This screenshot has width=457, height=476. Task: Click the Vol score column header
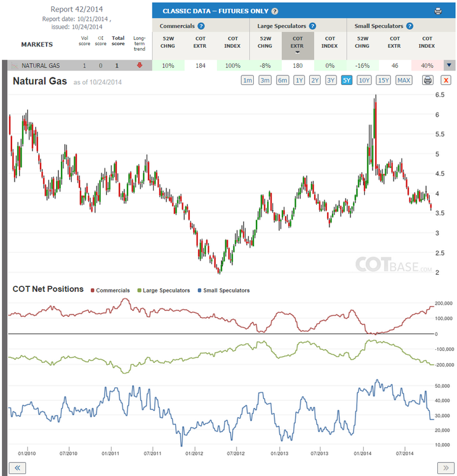[x=84, y=41]
